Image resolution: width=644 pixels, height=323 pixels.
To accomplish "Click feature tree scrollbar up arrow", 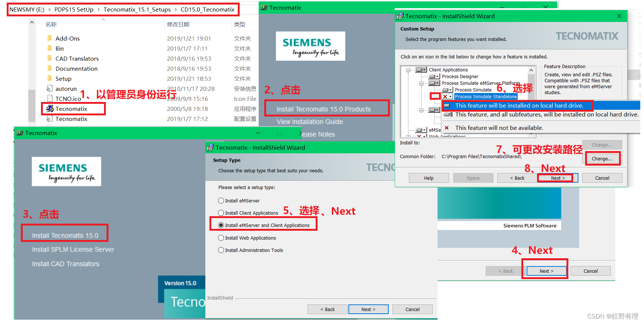I will [x=531, y=70].
